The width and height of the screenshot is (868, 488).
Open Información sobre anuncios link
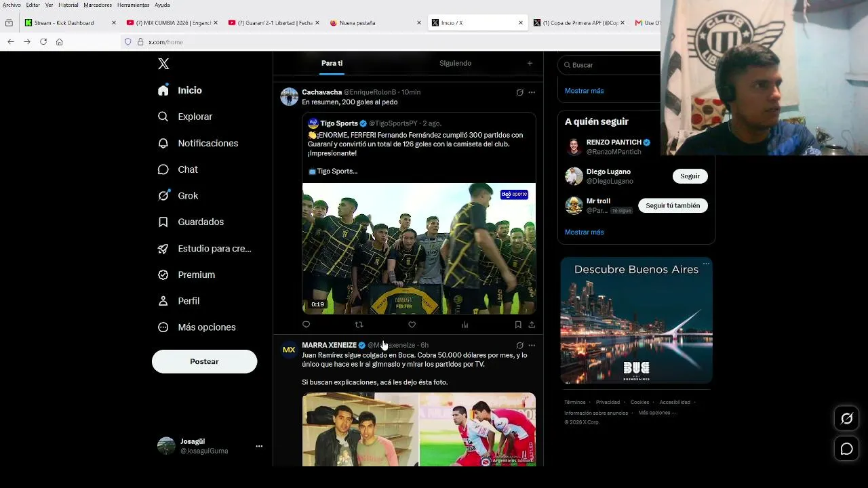[x=596, y=413]
